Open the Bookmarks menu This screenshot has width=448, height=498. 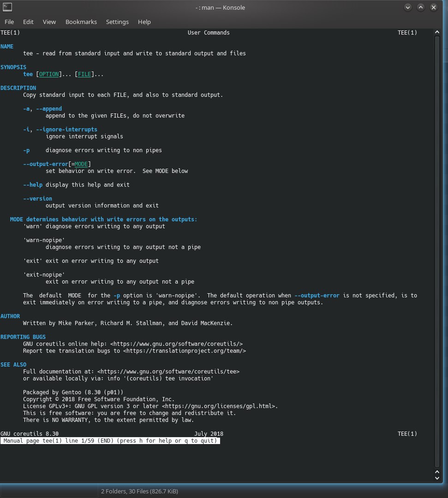(81, 22)
